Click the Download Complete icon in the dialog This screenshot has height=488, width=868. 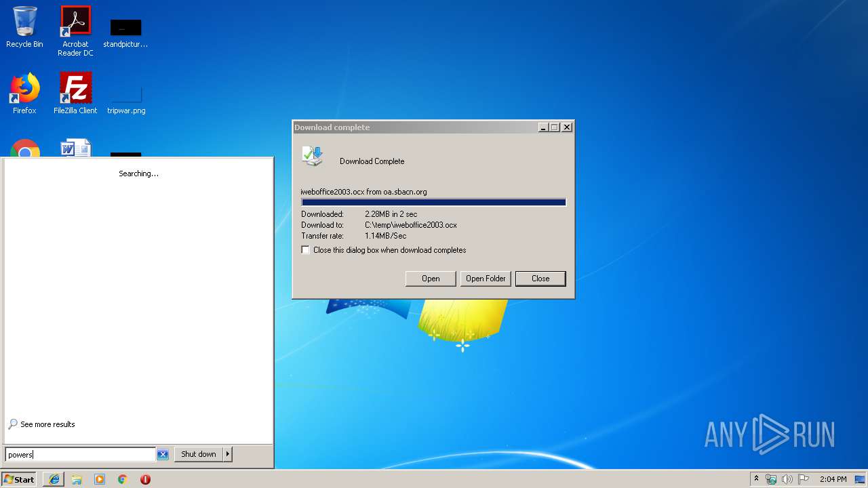[313, 157]
